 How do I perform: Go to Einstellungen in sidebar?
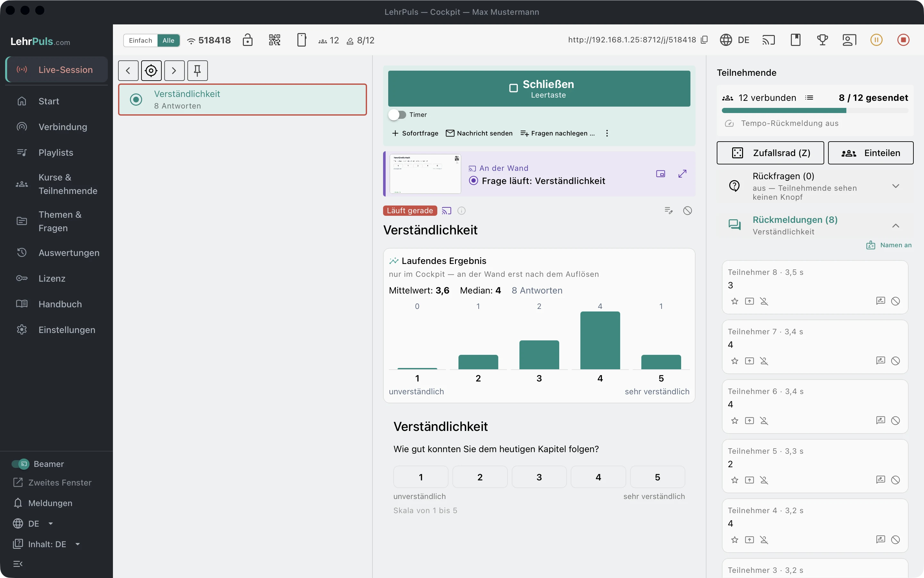(56, 329)
